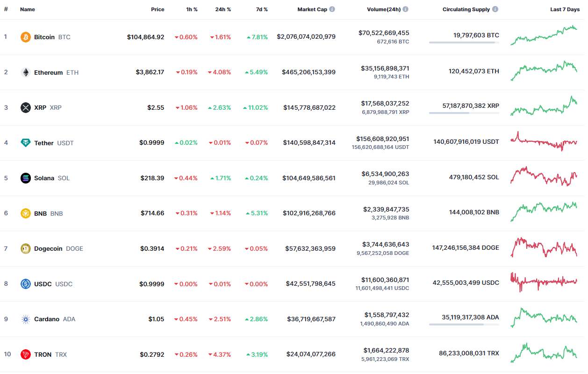The image size is (588, 374).
Task: Click the Bitcoin coin logo icon
Action: pos(26,37)
